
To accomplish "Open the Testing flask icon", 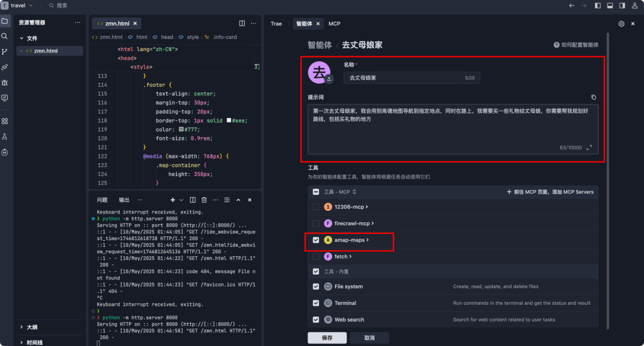I will [5, 136].
